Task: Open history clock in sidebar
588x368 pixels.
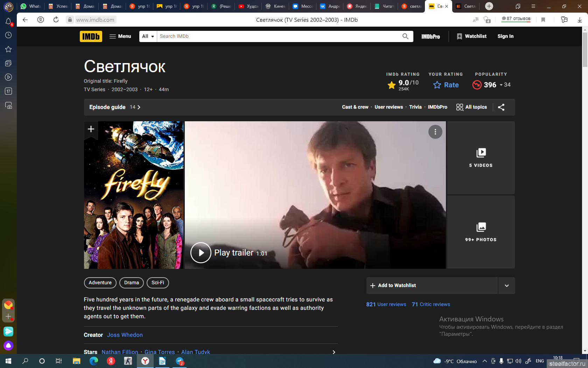Action: pos(8,35)
